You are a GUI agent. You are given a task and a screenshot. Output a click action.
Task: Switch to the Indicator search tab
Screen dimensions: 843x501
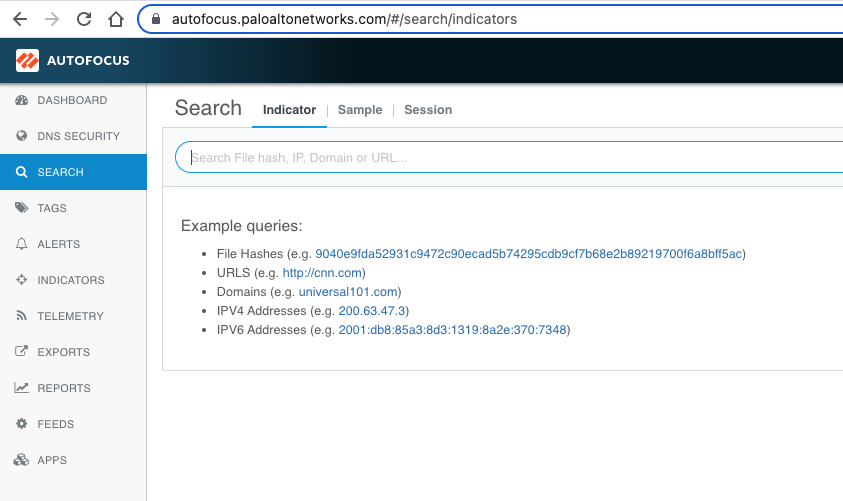(x=289, y=110)
